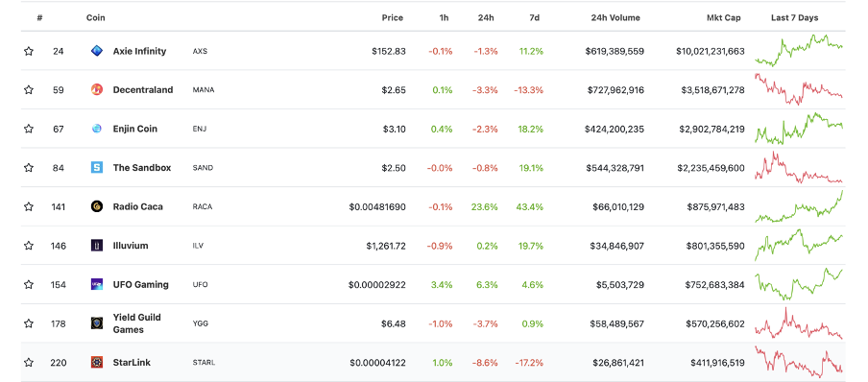Click the MANA ticker symbol
This screenshot has height=382, width=868.
point(204,89)
